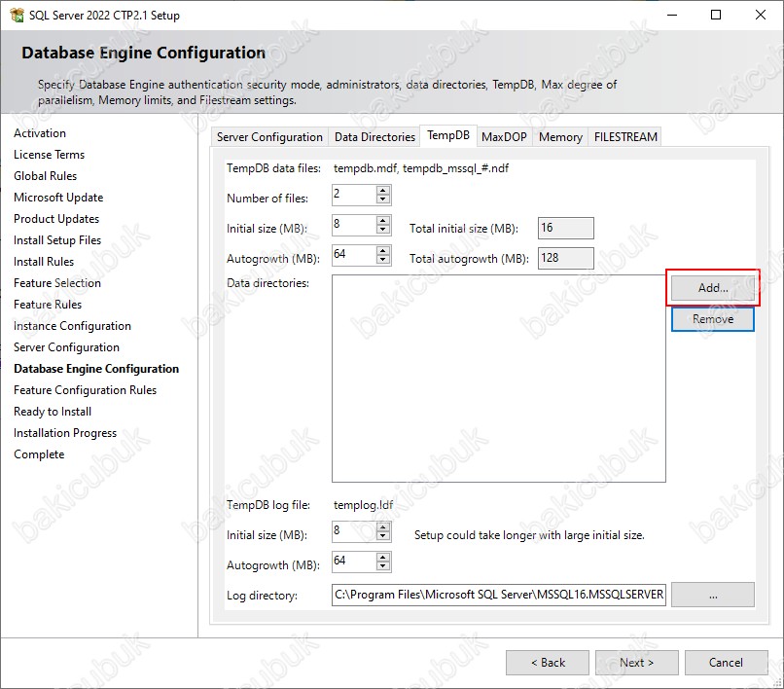Select Microsoft Update in the sidebar

click(x=58, y=198)
